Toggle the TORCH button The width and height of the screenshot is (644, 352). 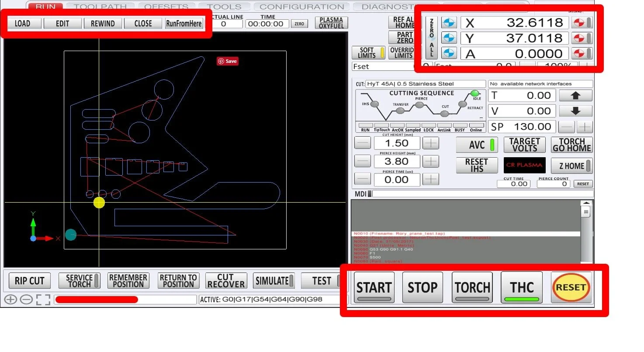pyautogui.click(x=472, y=287)
